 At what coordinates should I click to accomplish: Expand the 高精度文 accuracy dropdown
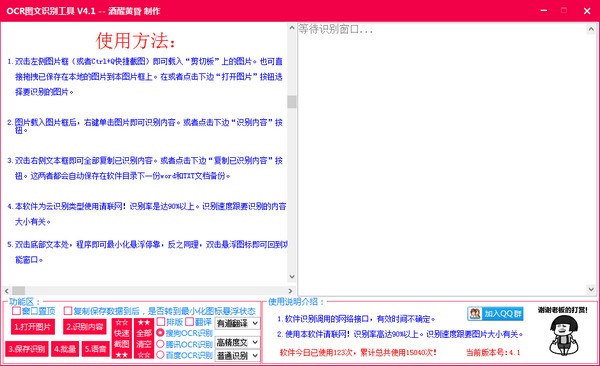coord(237,342)
